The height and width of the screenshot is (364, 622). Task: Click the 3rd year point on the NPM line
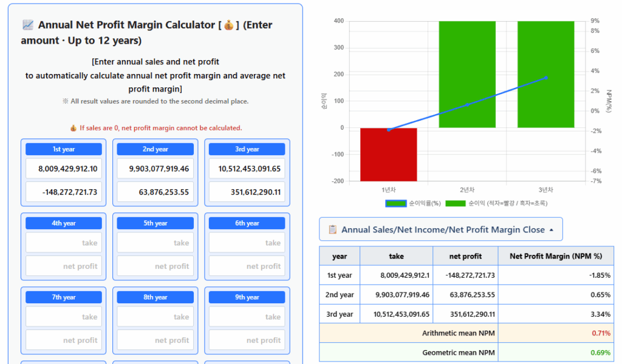tap(546, 78)
